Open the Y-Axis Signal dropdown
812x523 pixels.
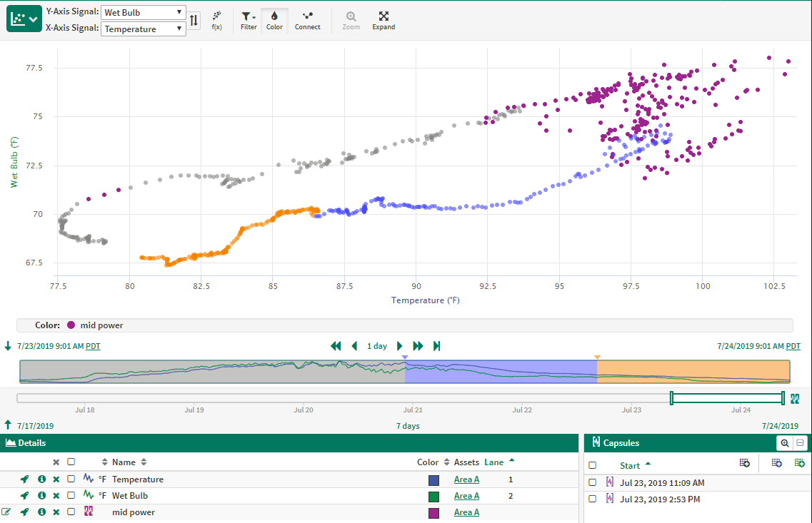143,13
